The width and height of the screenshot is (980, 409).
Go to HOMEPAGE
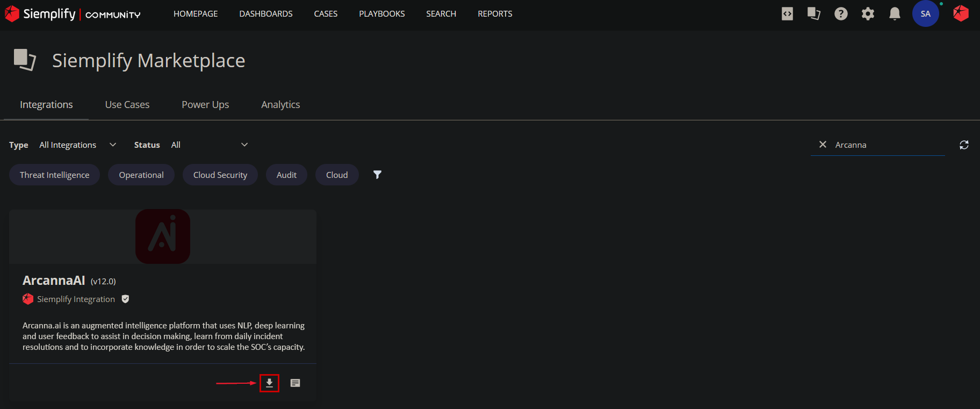[x=196, y=14]
